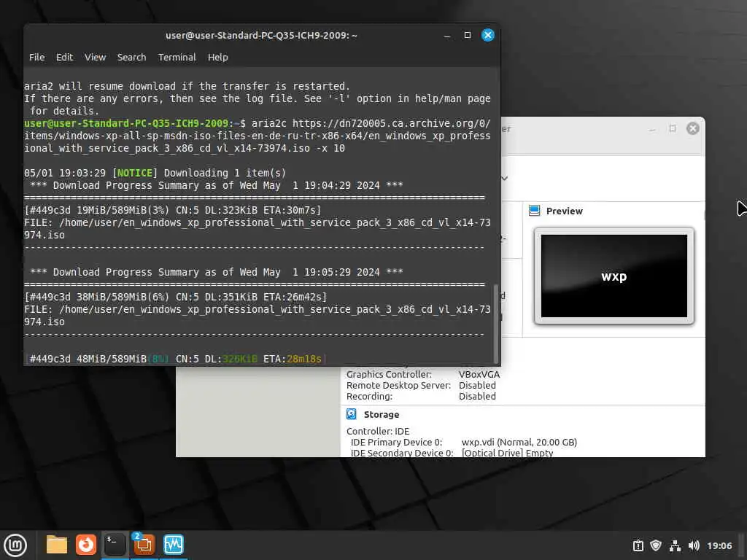Expand the chevron dropdown in the VirtualBox toolbar

click(x=505, y=178)
